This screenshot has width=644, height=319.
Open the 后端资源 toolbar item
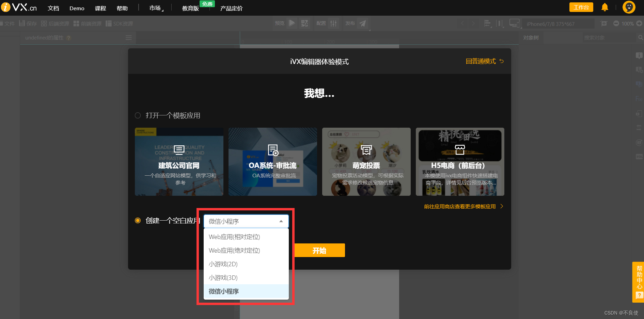(x=55, y=23)
